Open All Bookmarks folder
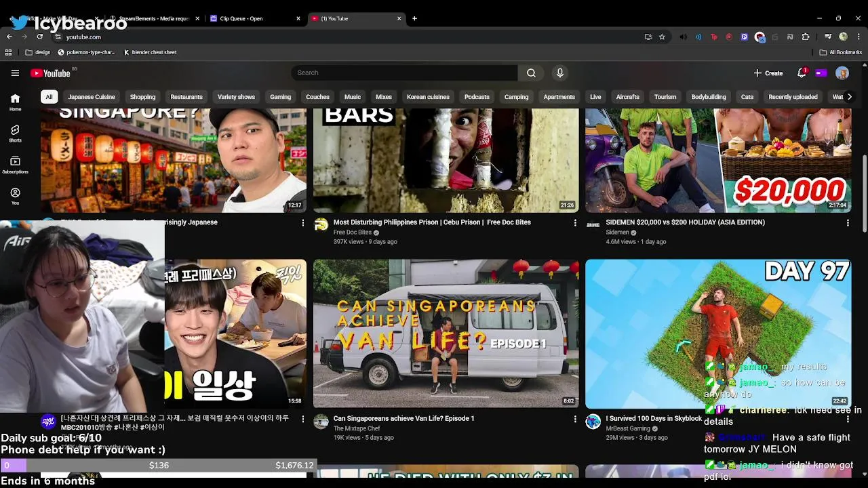The width and height of the screenshot is (868, 488). click(x=841, y=52)
